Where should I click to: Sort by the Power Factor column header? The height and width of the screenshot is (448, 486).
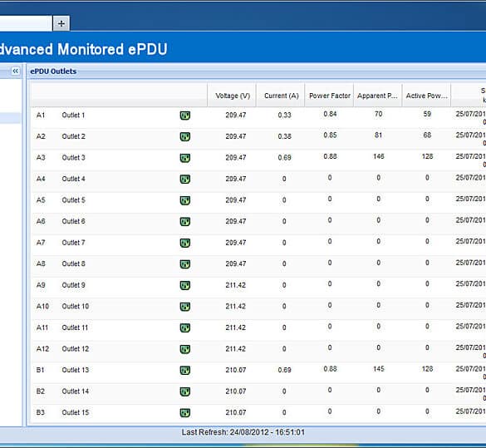click(329, 96)
